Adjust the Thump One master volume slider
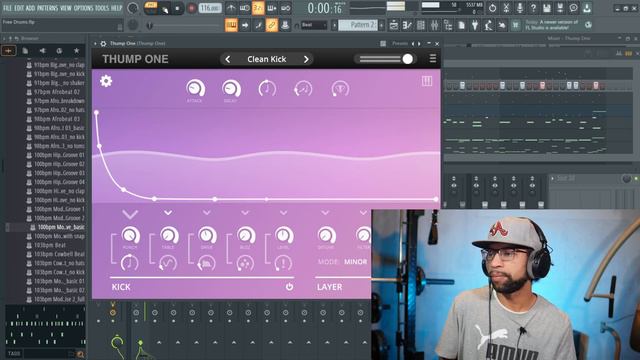 click(385, 59)
